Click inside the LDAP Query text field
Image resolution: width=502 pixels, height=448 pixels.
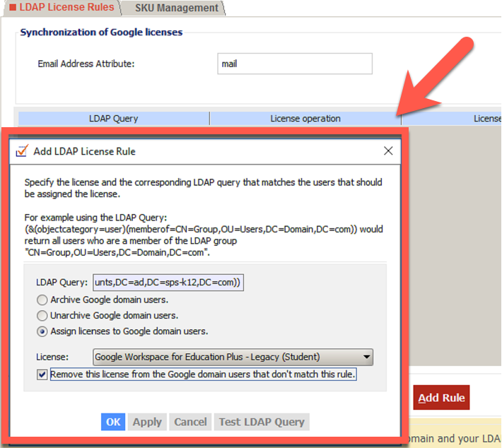pyautogui.click(x=172, y=283)
